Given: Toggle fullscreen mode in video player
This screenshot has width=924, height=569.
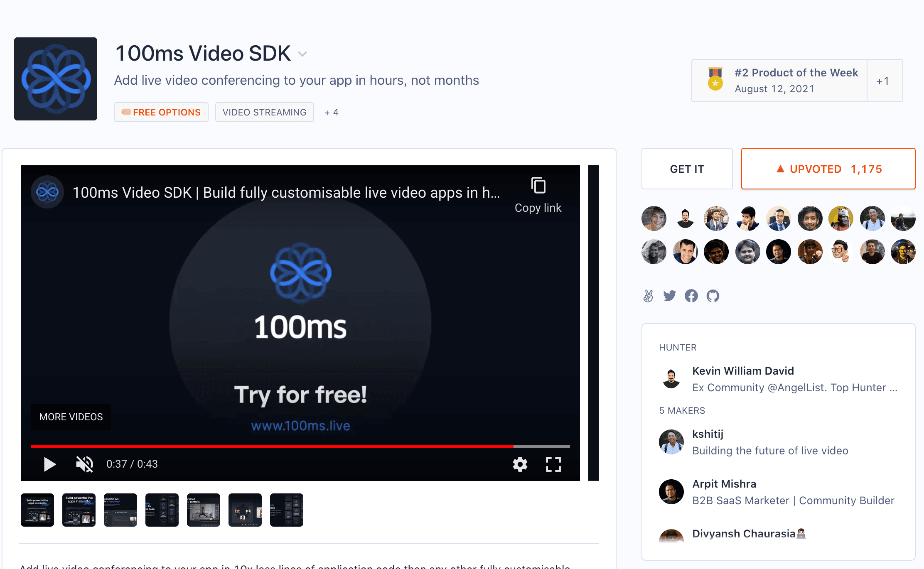Looking at the screenshot, I should [x=554, y=464].
